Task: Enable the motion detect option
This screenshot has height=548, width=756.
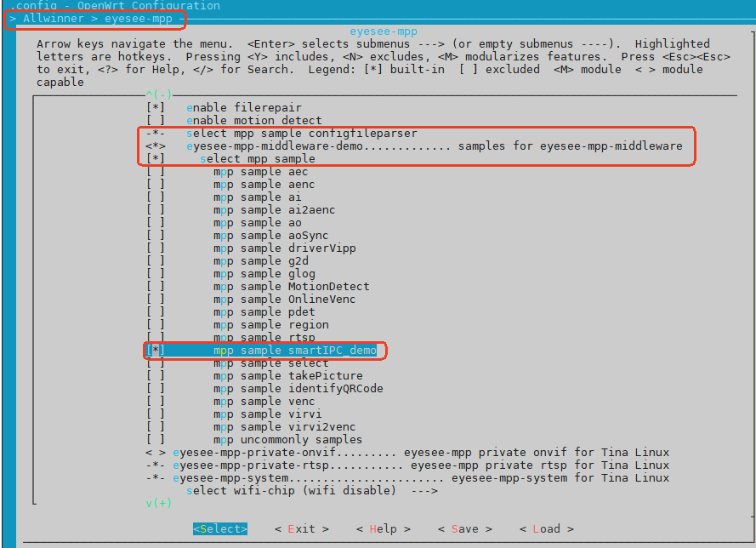Action: click(x=156, y=121)
